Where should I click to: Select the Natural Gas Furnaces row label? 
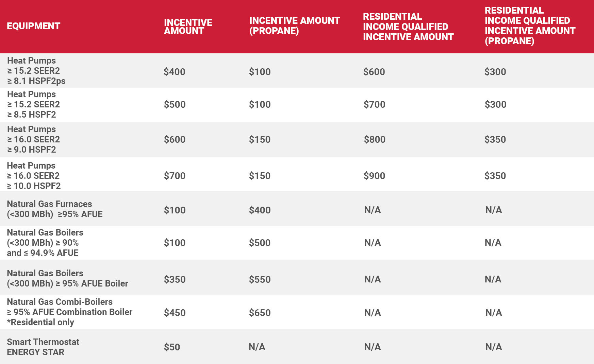click(x=54, y=209)
